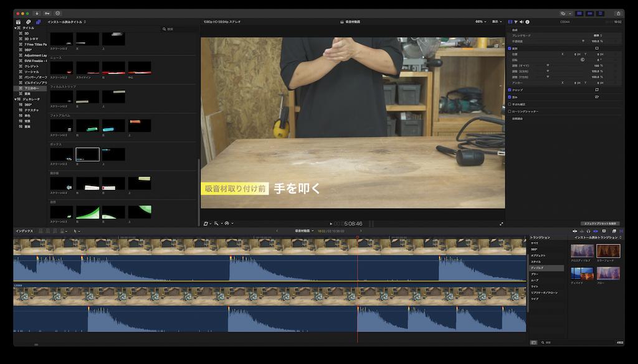Show background tasks checkmark icon

click(57, 14)
